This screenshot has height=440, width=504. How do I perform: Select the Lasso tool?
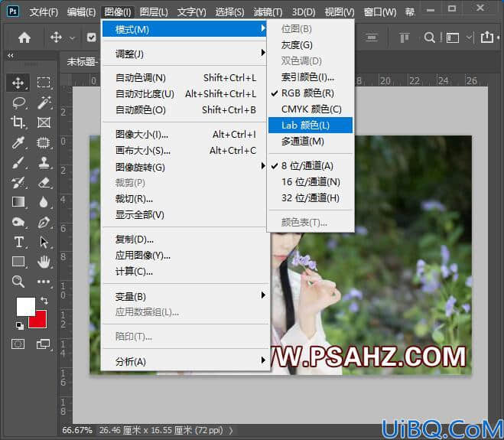click(x=18, y=103)
